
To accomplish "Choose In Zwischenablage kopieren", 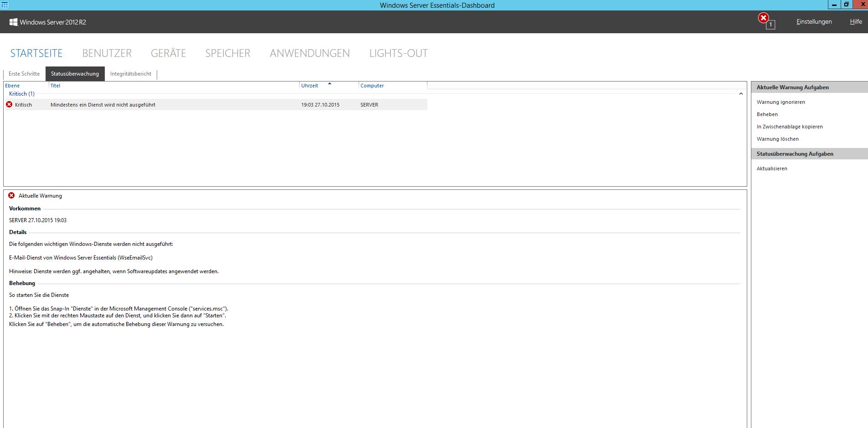I will coord(790,127).
